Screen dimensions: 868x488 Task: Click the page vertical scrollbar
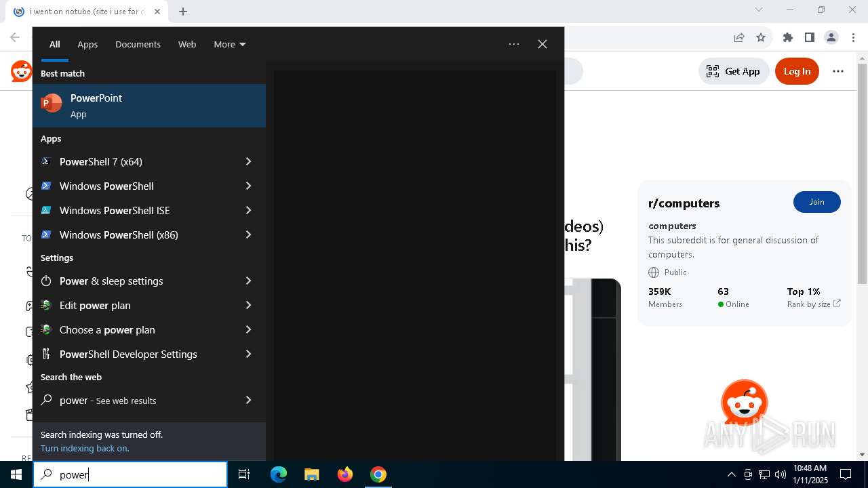click(x=862, y=174)
